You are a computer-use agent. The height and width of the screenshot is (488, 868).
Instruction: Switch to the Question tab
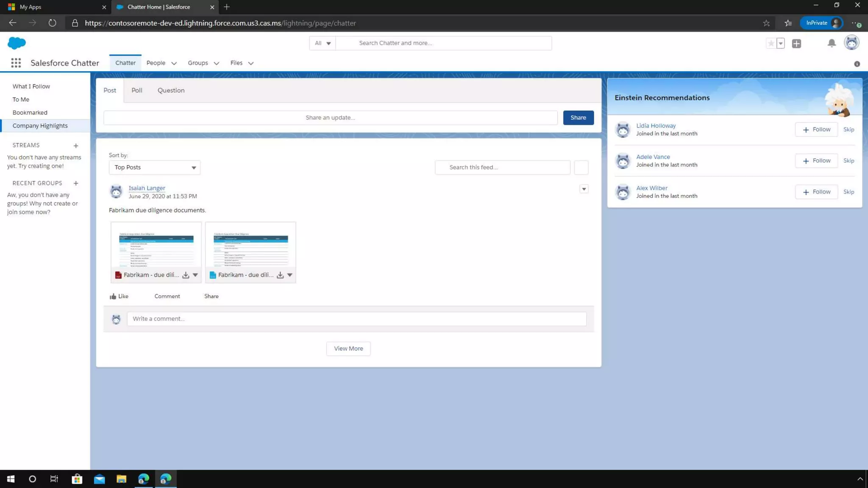tap(171, 90)
